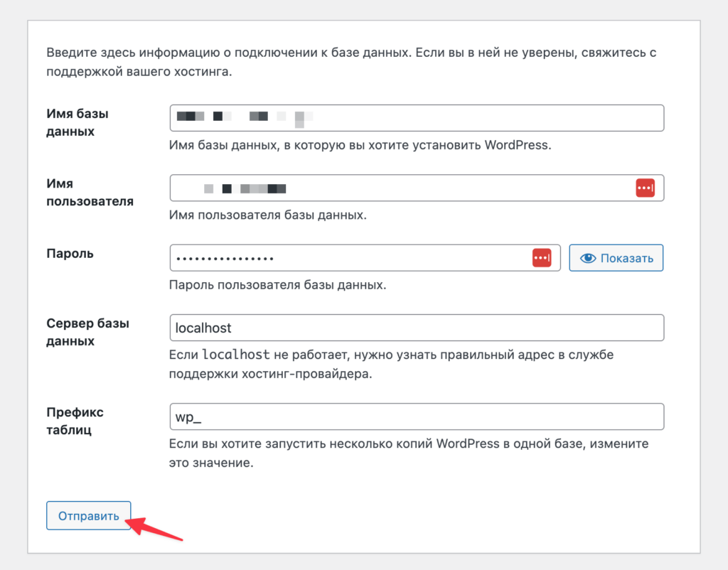Image resolution: width=728 pixels, height=570 pixels.
Task: Submit the form with Отправить button
Action: coord(88,516)
